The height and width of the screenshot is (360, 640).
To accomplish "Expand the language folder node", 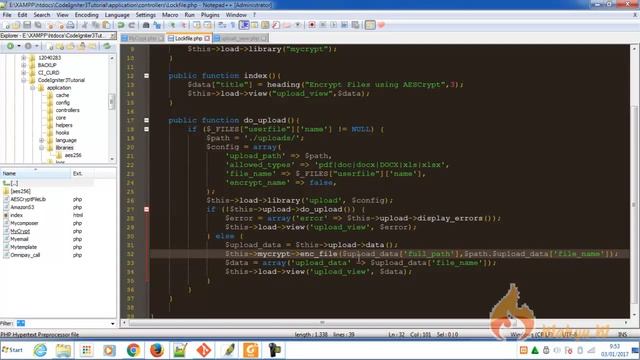I will click(42, 140).
